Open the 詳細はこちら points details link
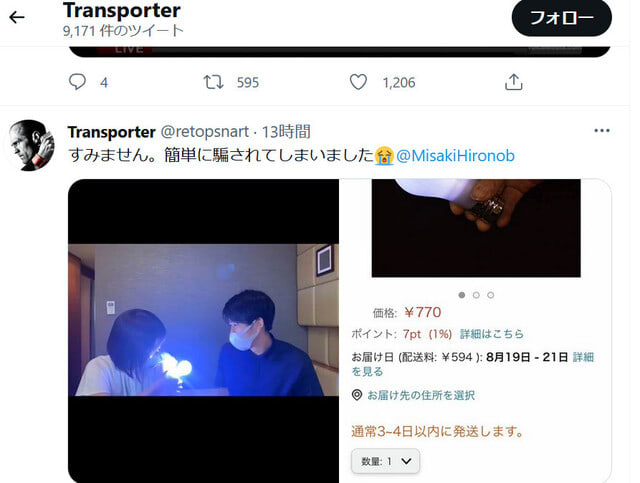 [x=491, y=334]
